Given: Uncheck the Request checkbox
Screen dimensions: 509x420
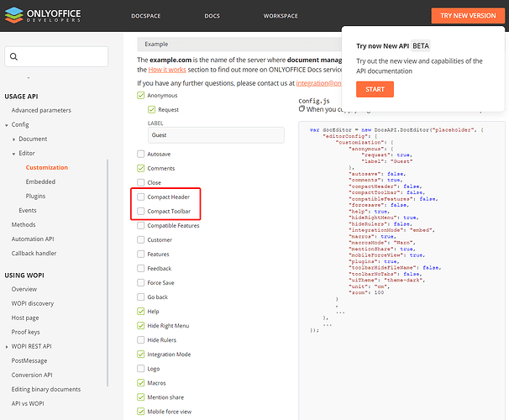Looking at the screenshot, I should click(151, 110).
